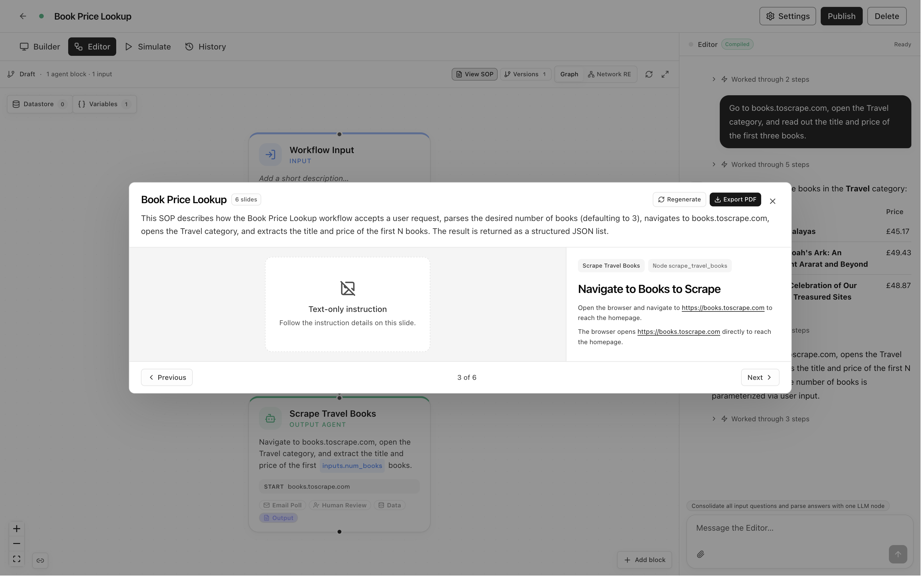Click the back arrow icon

point(23,16)
